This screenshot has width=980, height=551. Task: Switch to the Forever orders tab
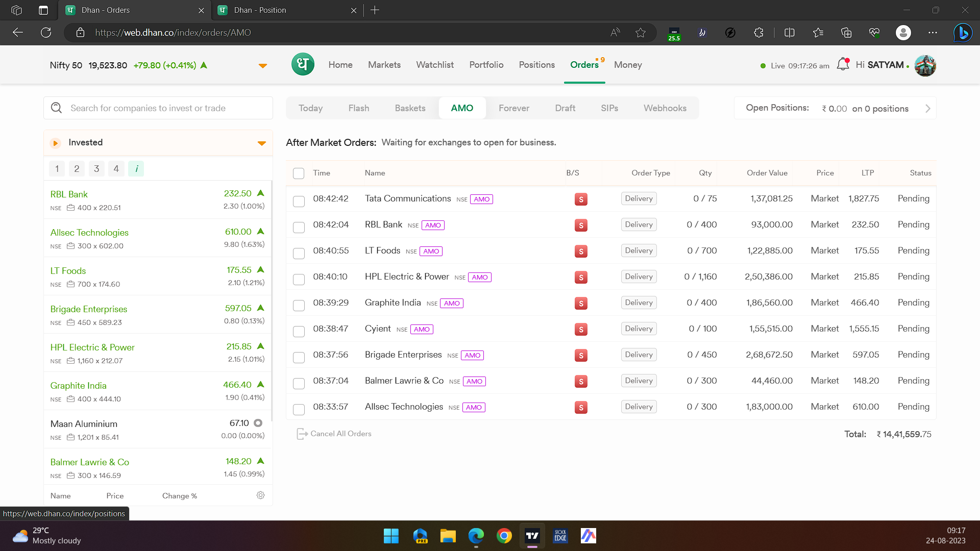[x=513, y=108]
